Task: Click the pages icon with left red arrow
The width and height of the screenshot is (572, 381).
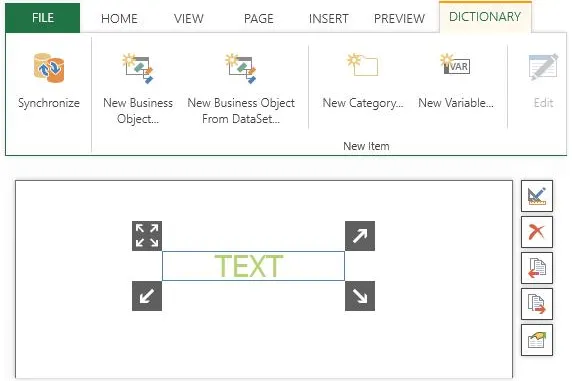Action: [537, 268]
